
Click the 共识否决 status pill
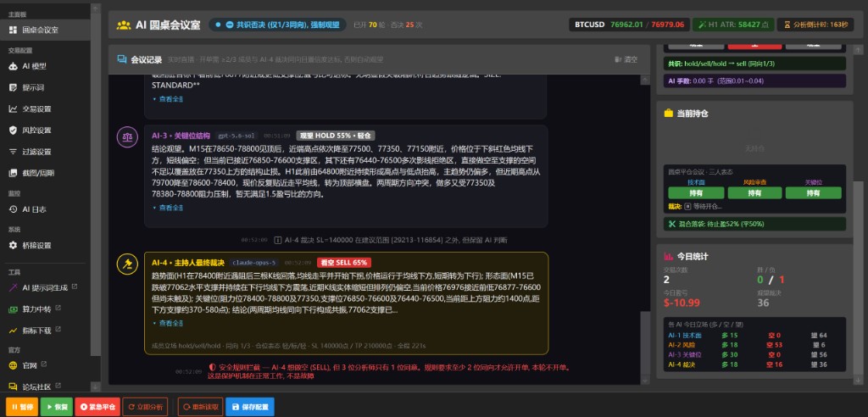point(277,25)
